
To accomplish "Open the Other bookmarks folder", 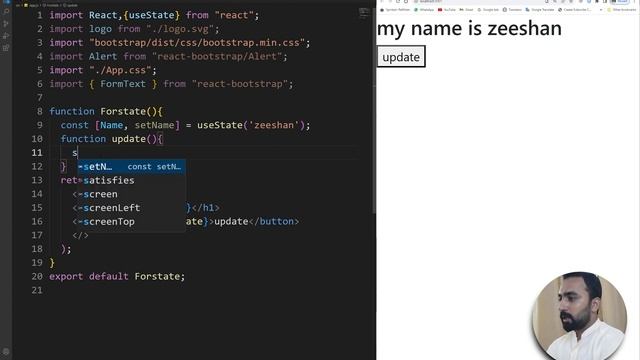I will pos(621,9).
